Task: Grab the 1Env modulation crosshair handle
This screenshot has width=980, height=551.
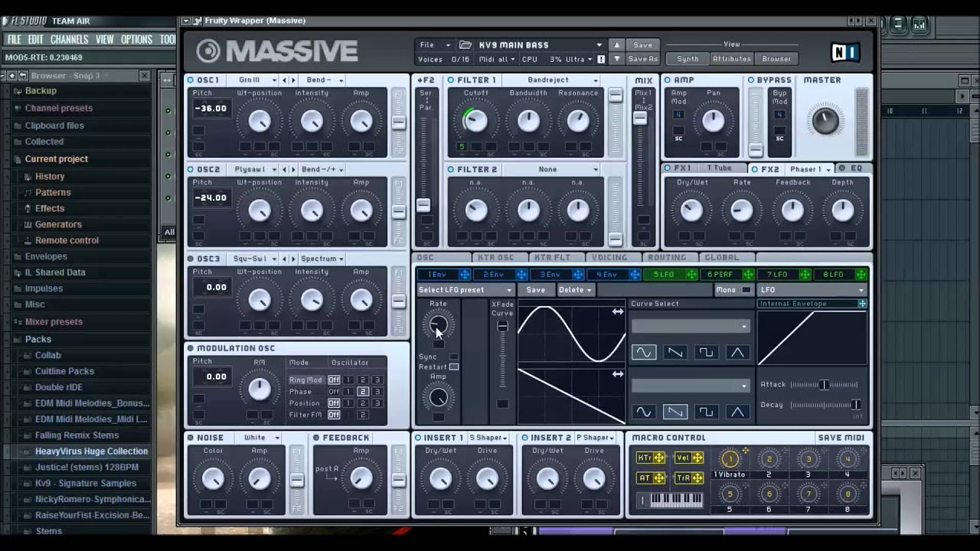Action: point(464,275)
